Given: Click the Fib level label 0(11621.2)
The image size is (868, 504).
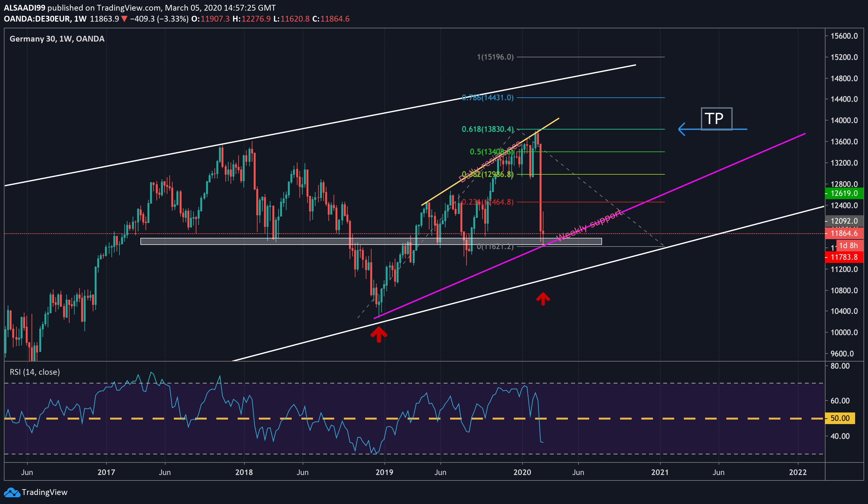Looking at the screenshot, I should click(x=495, y=247).
